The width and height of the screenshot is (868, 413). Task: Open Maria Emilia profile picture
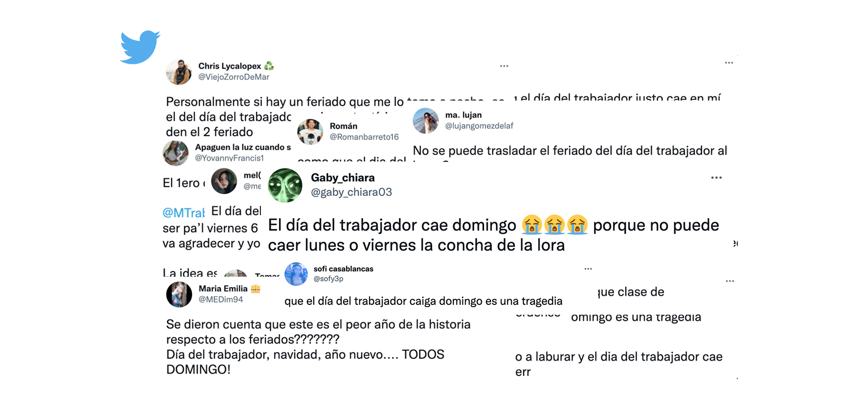point(179,294)
